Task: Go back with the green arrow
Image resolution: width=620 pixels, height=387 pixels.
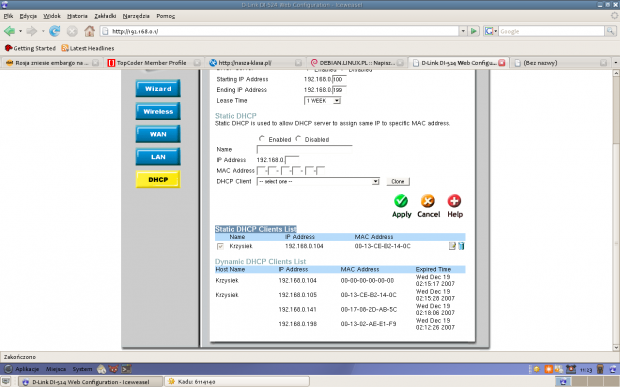Action: coord(9,31)
